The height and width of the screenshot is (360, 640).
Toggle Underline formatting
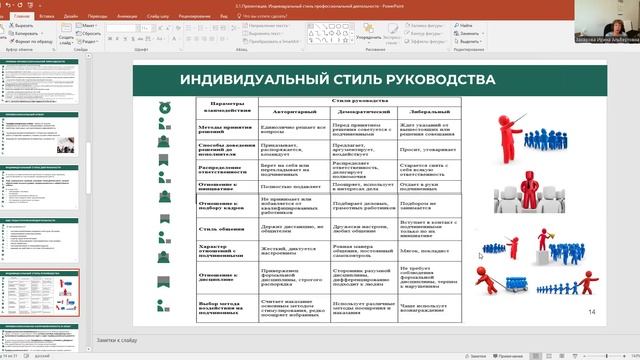(x=125, y=39)
